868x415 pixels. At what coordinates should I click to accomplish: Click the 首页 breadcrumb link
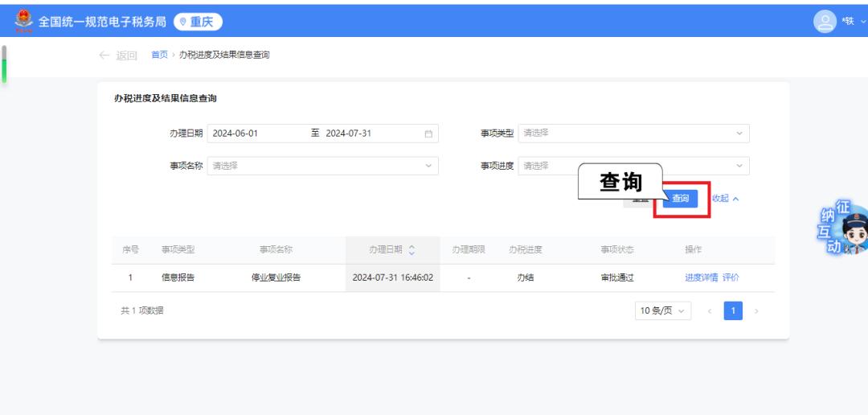[159, 55]
